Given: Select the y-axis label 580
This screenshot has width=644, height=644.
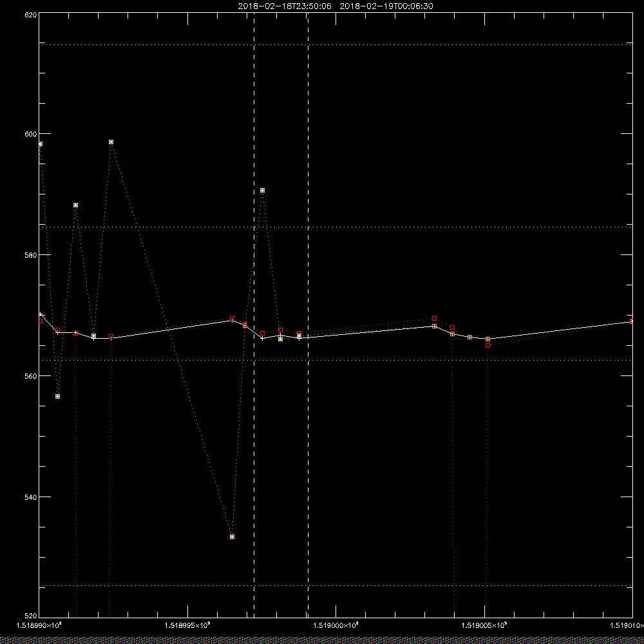Looking at the screenshot, I should click(x=31, y=254).
